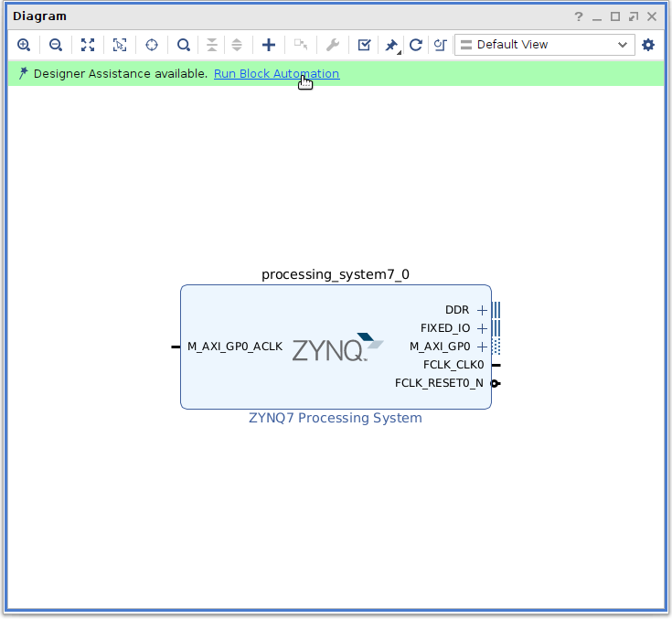
Task: Open the Default View dropdown
Action: [x=544, y=45]
